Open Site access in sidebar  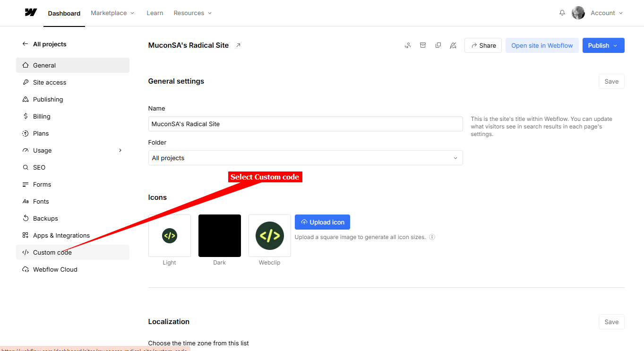[73, 82]
